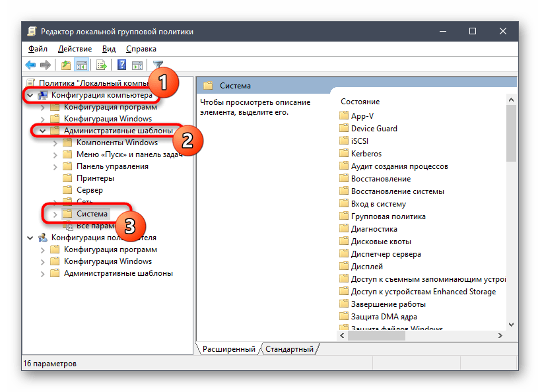Click the Export List toolbar icon
The image size is (540, 392).
(102, 65)
